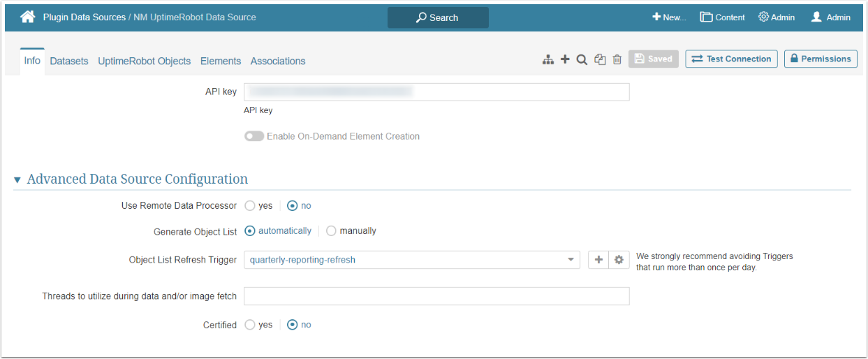Open the Elements tab
The height and width of the screenshot is (359, 868).
(221, 61)
